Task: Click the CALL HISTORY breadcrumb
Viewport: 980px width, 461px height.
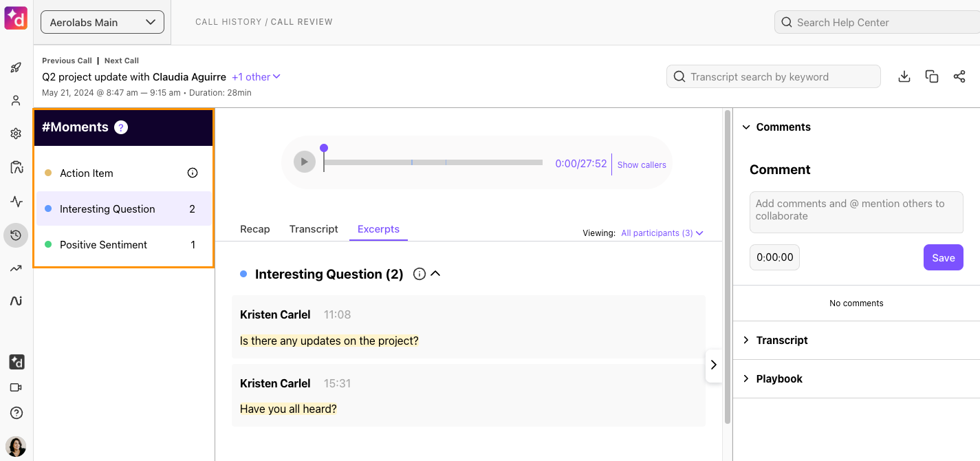Action: coord(228,22)
